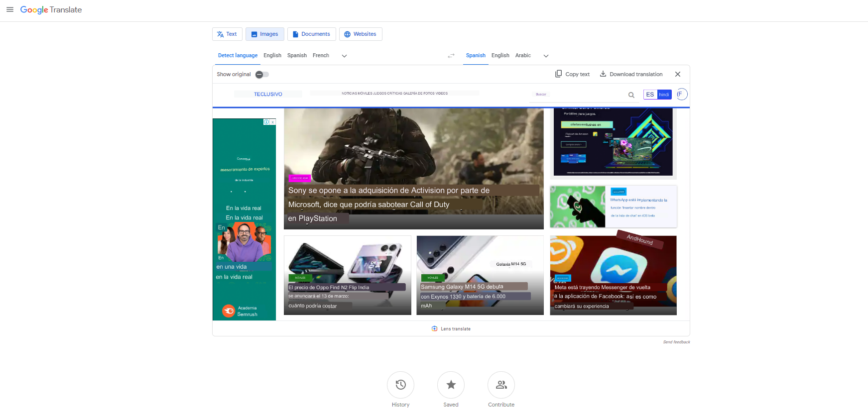868x419 pixels.
Task: Select the Text translation tab
Action: click(227, 34)
